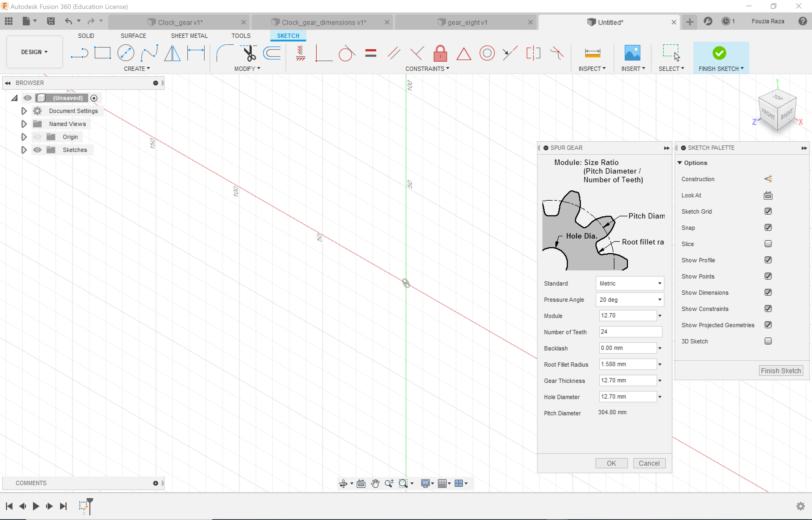The height and width of the screenshot is (520, 812).
Task: Apply the Concentric constraint
Action: tap(487, 53)
